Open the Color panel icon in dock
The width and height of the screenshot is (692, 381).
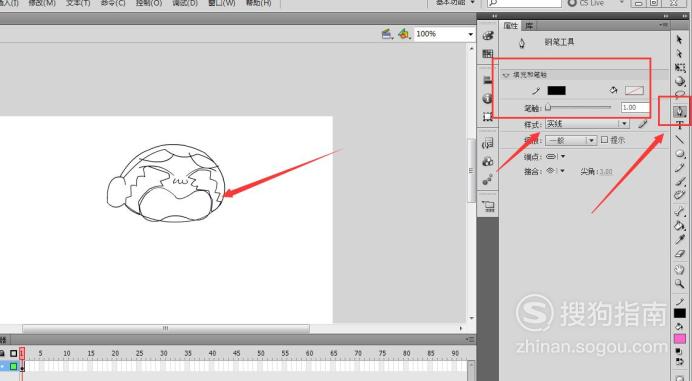click(488, 36)
